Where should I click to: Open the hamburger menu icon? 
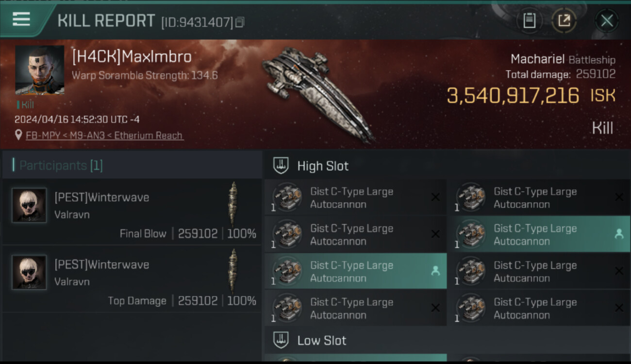(21, 19)
